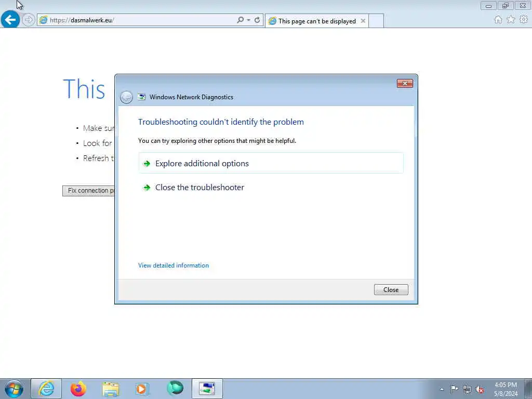532x399 pixels.
Task: Open the Tools gear icon
Action: tap(524, 20)
